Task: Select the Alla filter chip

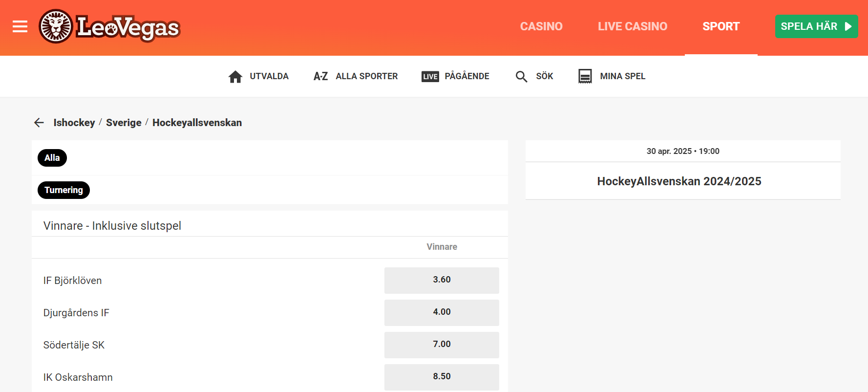Action: (x=52, y=158)
